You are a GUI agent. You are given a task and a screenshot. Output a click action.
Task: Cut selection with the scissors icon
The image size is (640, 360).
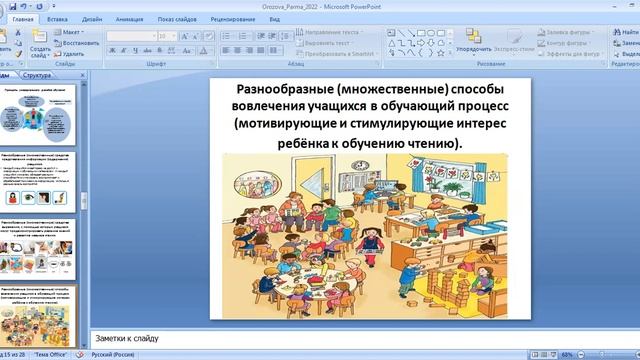(18, 32)
